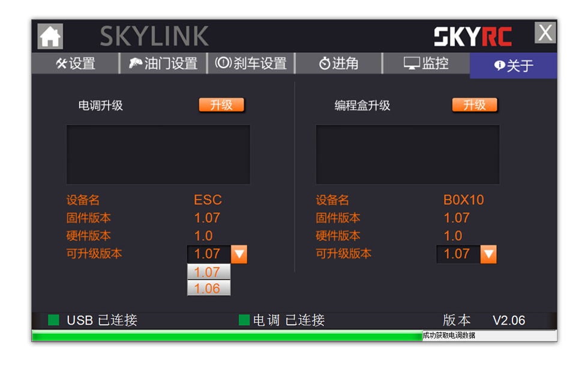
Task: Close the SkyLink window with X
Action: point(545,32)
